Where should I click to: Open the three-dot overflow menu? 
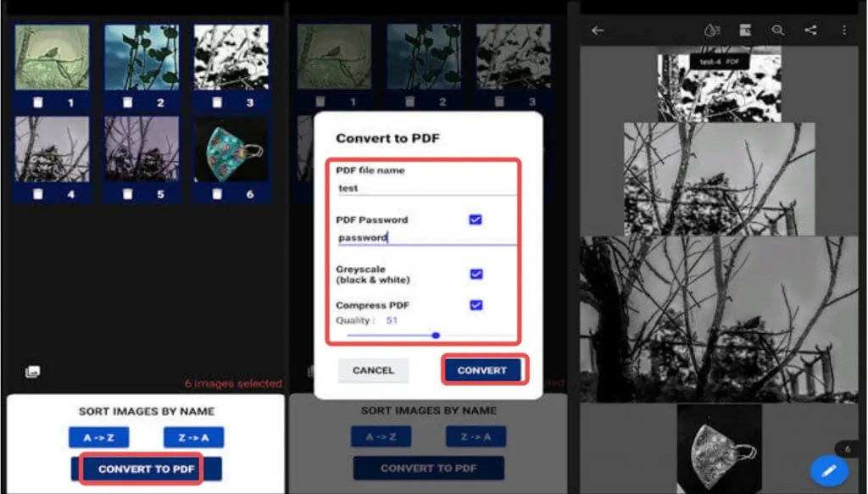[843, 30]
